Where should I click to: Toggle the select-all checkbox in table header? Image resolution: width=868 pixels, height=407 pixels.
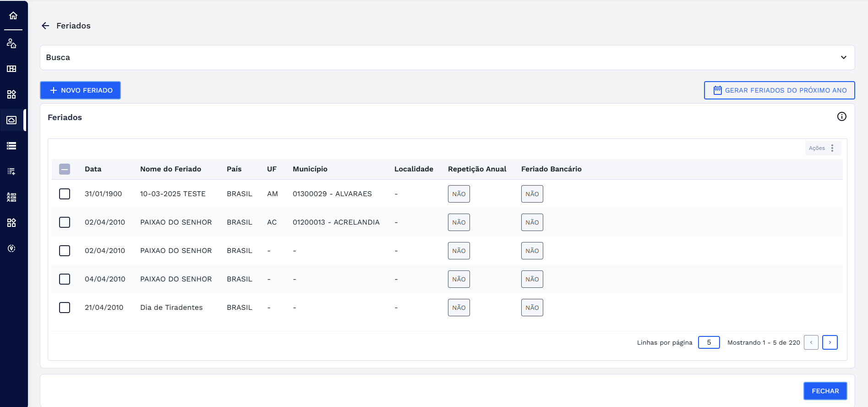(x=65, y=169)
